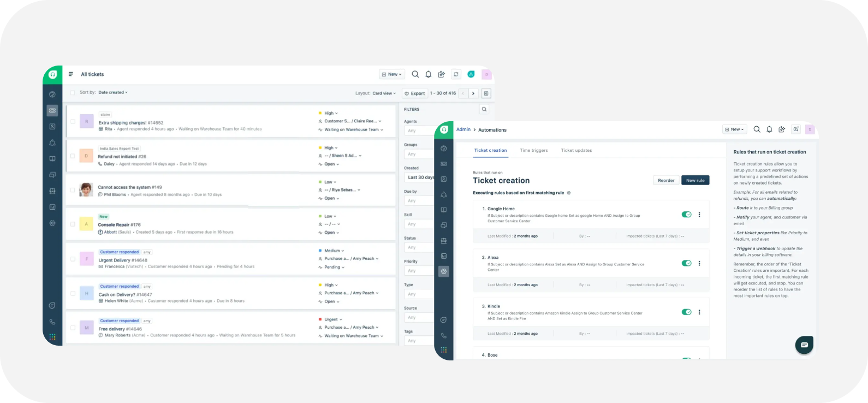The width and height of the screenshot is (868, 403).
Task: Open search in Automations window header
Action: pos(757,129)
